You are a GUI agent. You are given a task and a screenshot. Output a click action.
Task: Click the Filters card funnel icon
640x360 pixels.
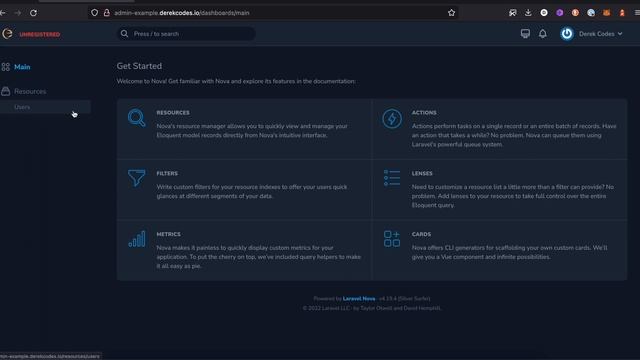[x=136, y=178]
